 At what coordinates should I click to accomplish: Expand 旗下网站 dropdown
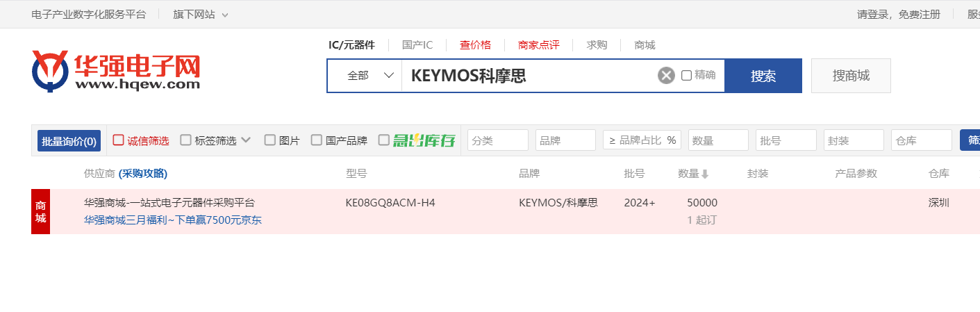pos(201,15)
